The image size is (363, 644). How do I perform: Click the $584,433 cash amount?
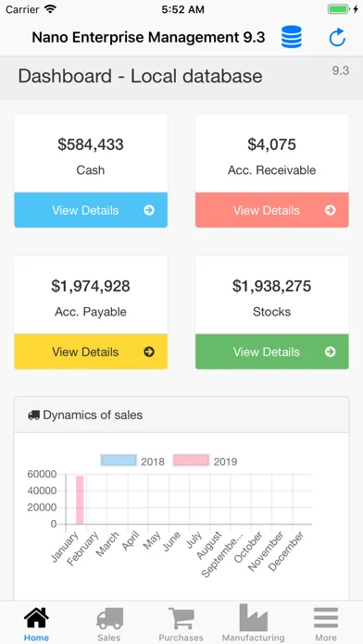(91, 144)
